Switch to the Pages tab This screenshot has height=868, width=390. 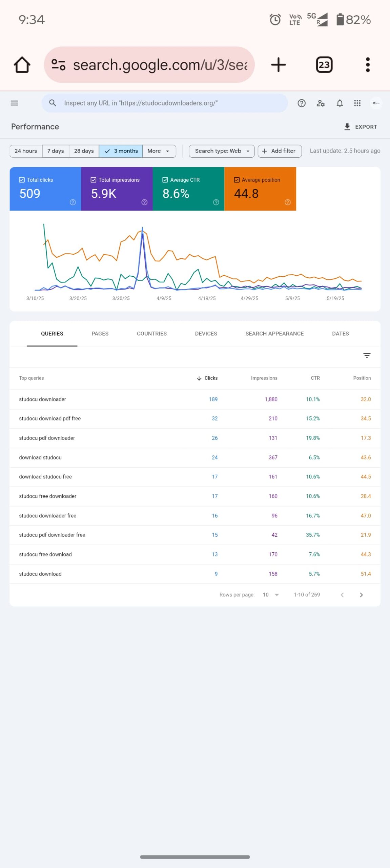(x=100, y=334)
